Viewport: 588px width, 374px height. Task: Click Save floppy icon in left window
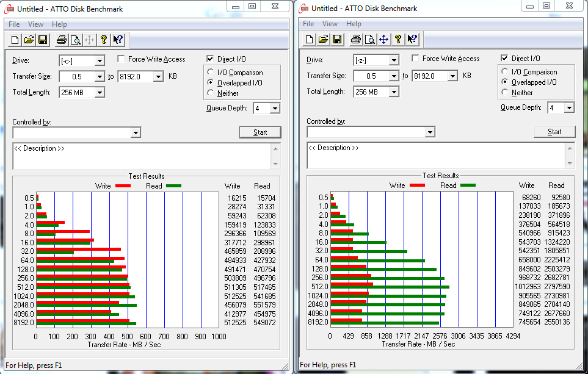[x=43, y=40]
